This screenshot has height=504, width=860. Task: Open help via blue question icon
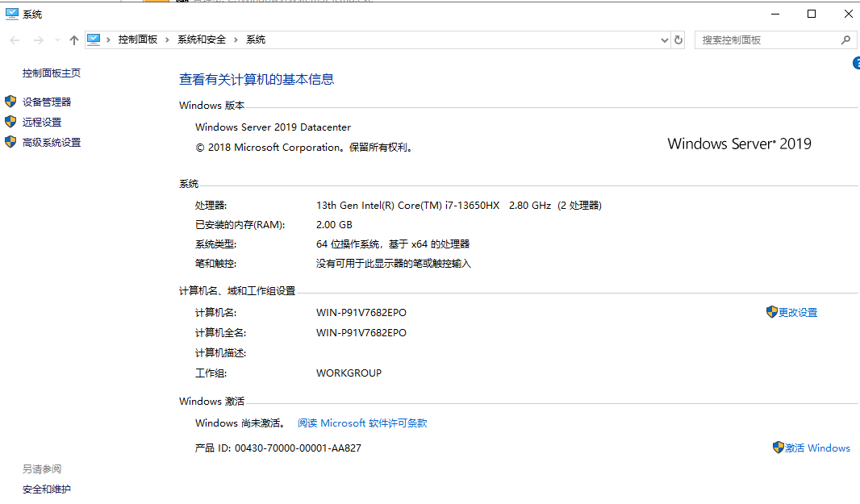coord(856,64)
